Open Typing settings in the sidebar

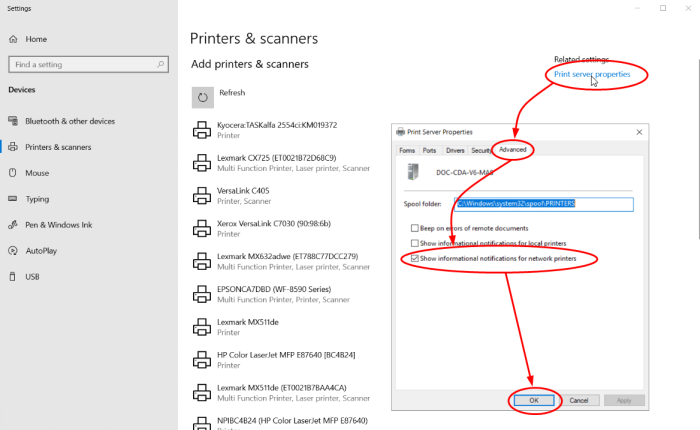pos(37,199)
